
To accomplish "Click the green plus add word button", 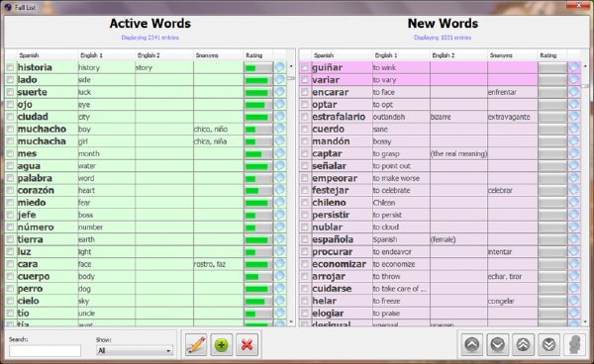I will click(x=221, y=344).
